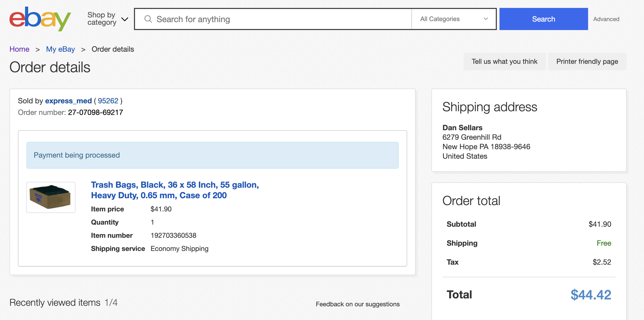Open the Advanced search link

click(606, 19)
